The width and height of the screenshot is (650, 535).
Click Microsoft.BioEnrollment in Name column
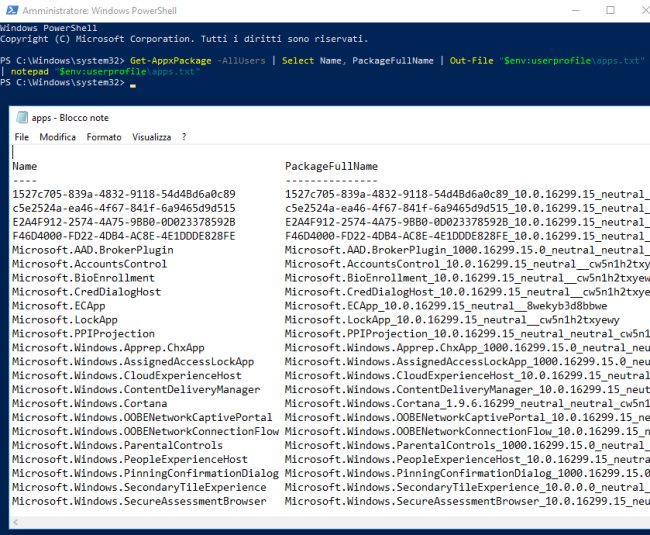click(83, 278)
